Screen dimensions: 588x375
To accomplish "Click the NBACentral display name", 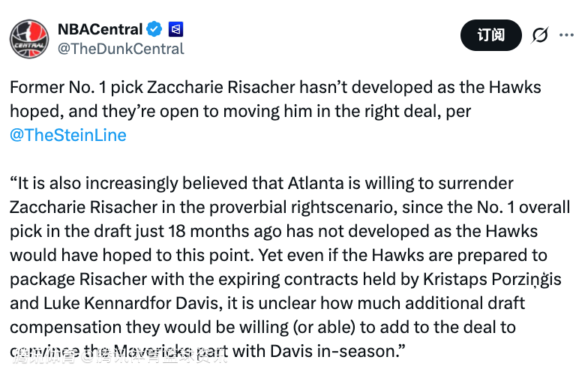I will click(x=100, y=30).
